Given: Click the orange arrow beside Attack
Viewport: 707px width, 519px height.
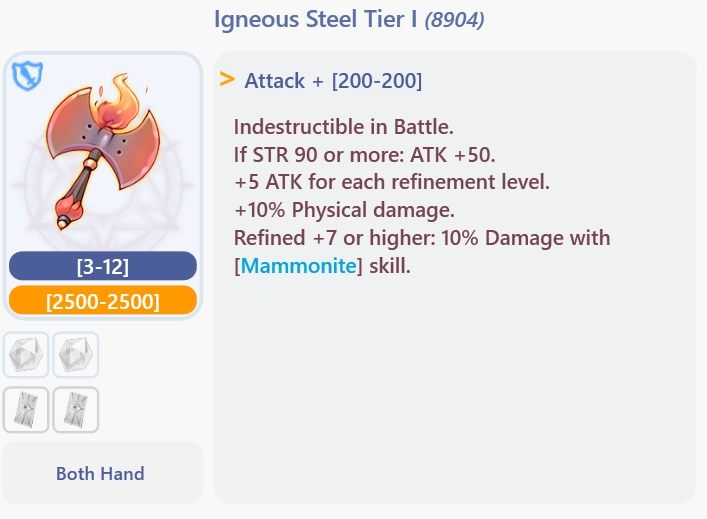Looking at the screenshot, I should (227, 79).
